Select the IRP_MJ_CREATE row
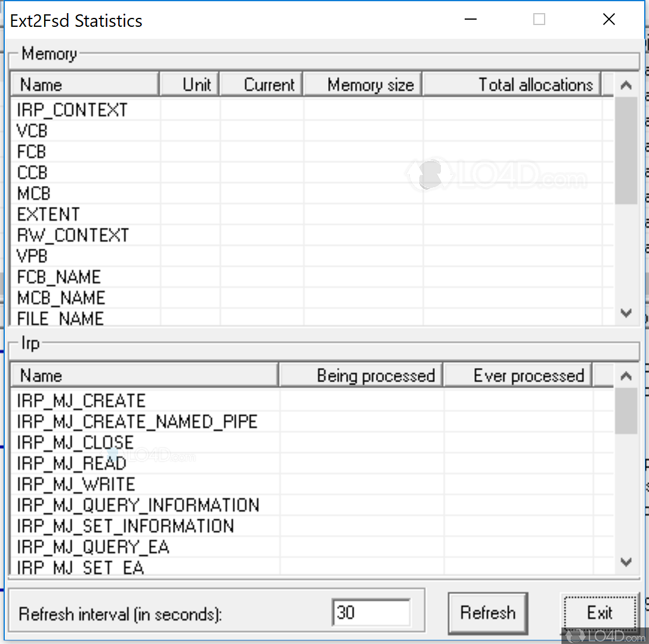Image resolution: width=649 pixels, height=644 pixels. pyautogui.click(x=313, y=401)
